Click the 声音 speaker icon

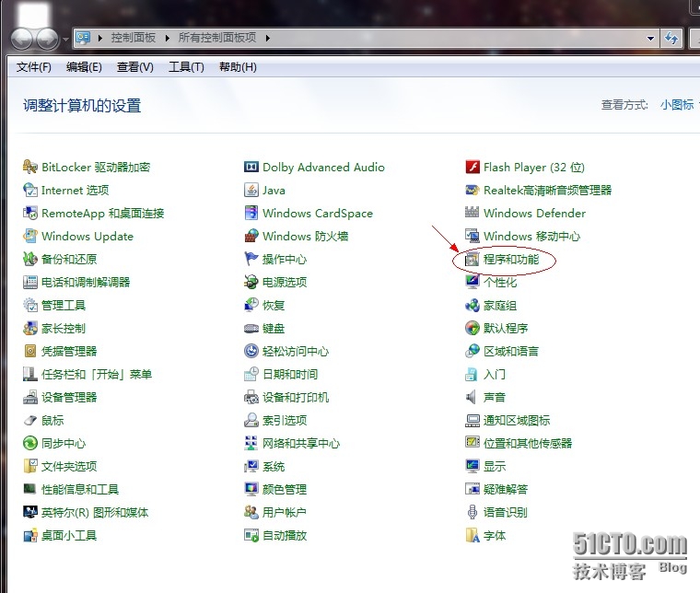point(472,397)
